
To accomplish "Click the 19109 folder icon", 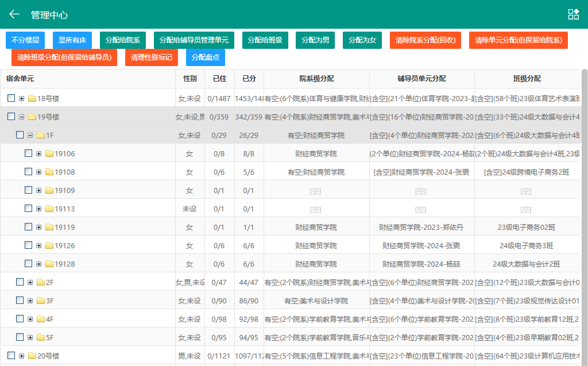I will click(x=49, y=190).
